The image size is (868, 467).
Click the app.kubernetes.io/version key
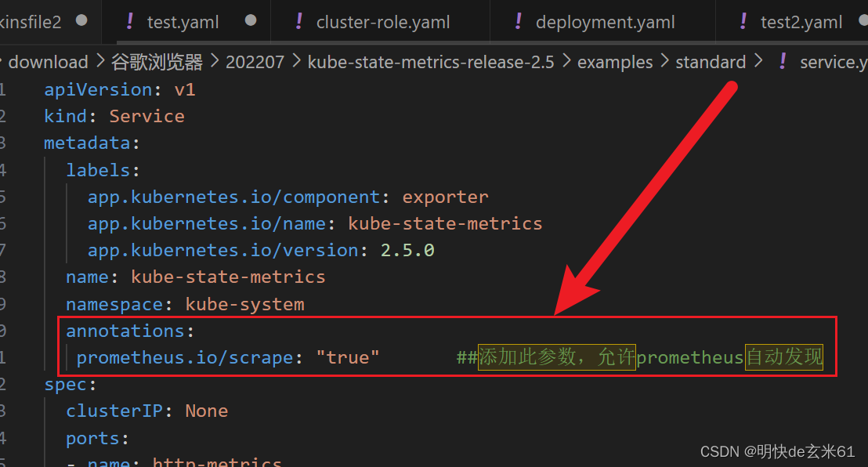(222, 251)
